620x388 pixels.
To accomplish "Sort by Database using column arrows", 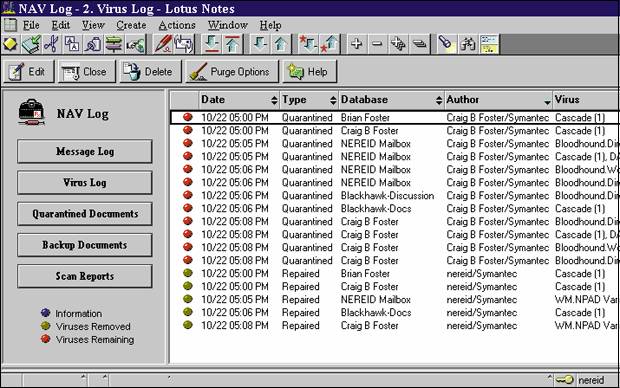I will pos(439,100).
